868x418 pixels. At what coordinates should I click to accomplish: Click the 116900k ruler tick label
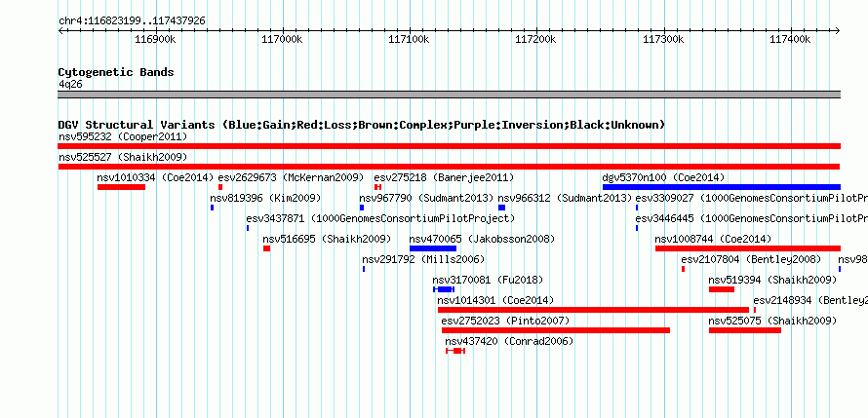(x=155, y=39)
